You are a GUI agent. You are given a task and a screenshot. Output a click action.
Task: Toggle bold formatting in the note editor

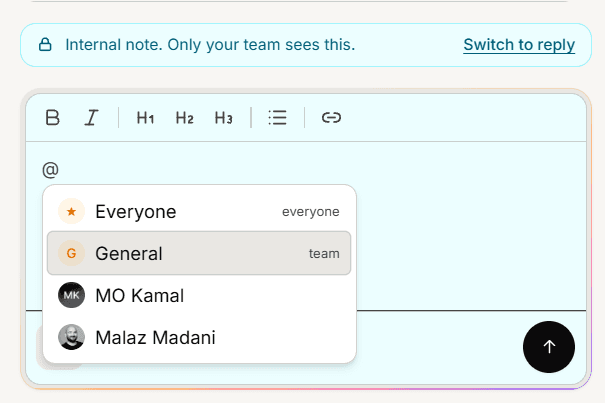(52, 117)
